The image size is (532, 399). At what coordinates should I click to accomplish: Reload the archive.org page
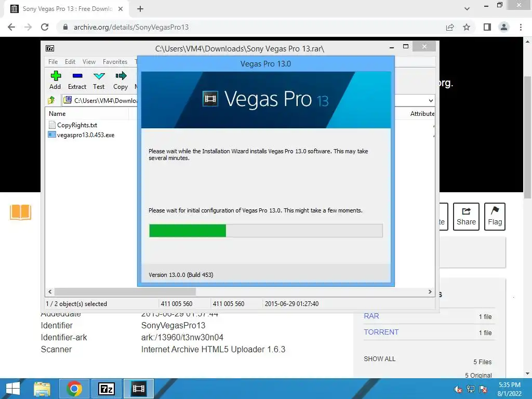tap(45, 27)
